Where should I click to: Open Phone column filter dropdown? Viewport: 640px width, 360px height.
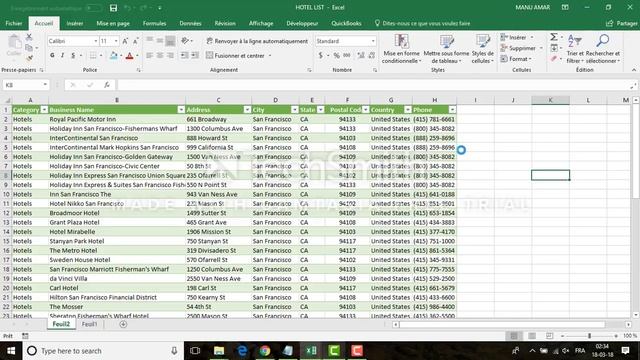(x=452, y=110)
